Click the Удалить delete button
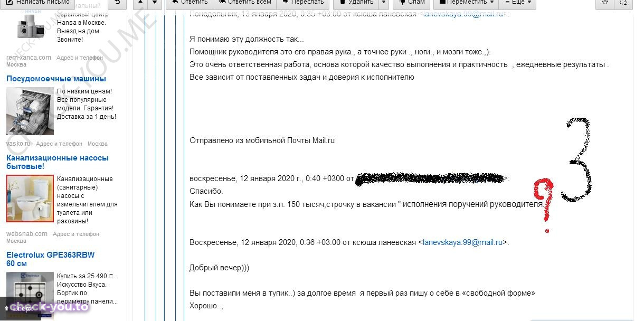 (356, 3)
